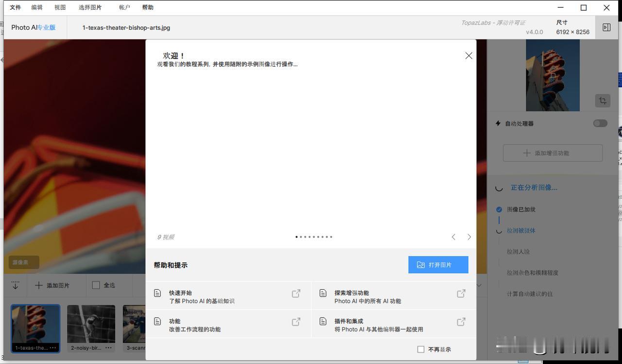This screenshot has width=622, height=364.
Task: Enable the 自动处理器 toggle switch
Action: point(600,123)
